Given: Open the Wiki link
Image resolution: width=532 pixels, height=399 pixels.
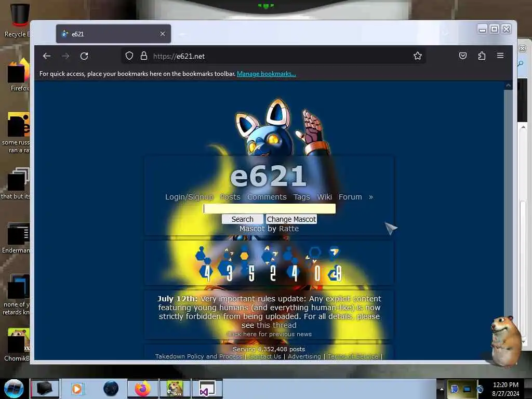Looking at the screenshot, I should click(324, 197).
